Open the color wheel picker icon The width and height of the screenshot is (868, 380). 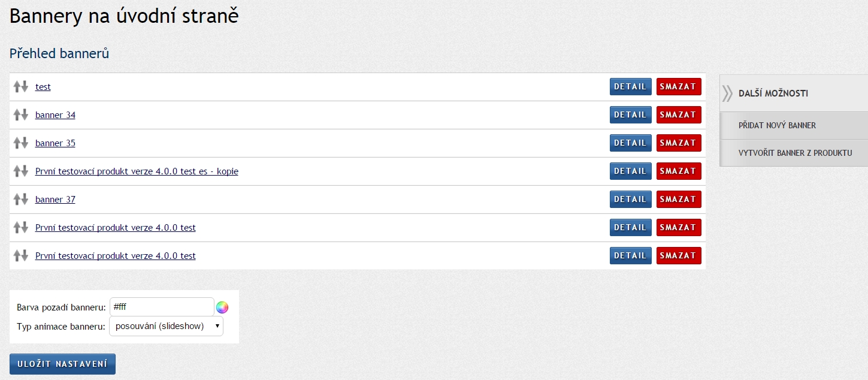(222, 307)
